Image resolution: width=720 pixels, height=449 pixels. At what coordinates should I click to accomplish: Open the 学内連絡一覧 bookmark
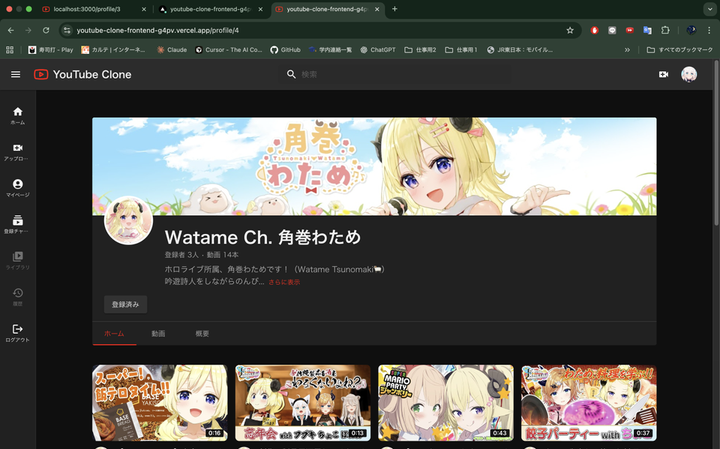pos(330,50)
